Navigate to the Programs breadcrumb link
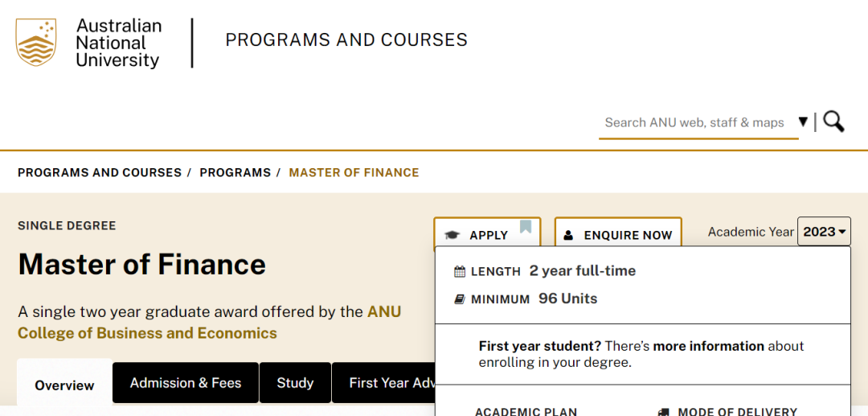Screen dimensions: 868x416 [235, 172]
